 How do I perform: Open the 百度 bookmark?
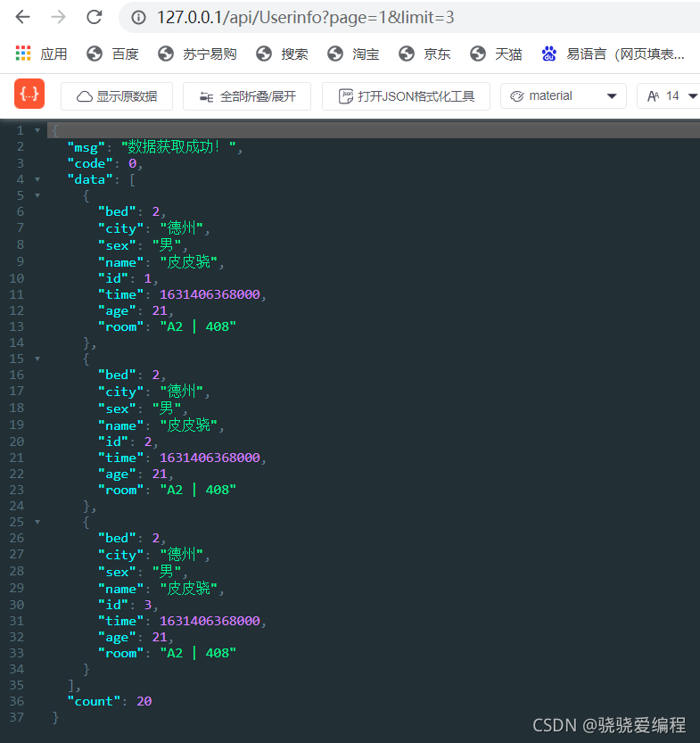click(112, 54)
